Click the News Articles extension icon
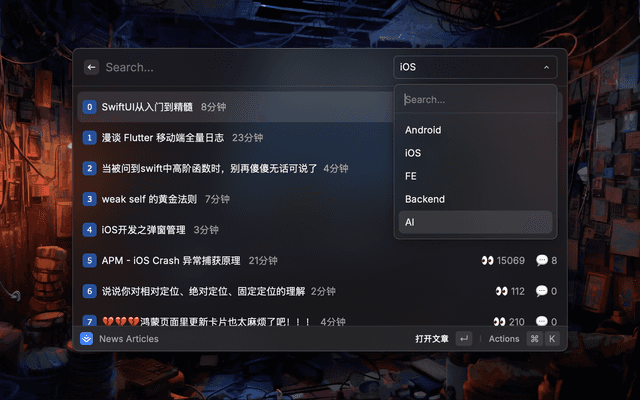640x400 pixels. click(x=86, y=339)
